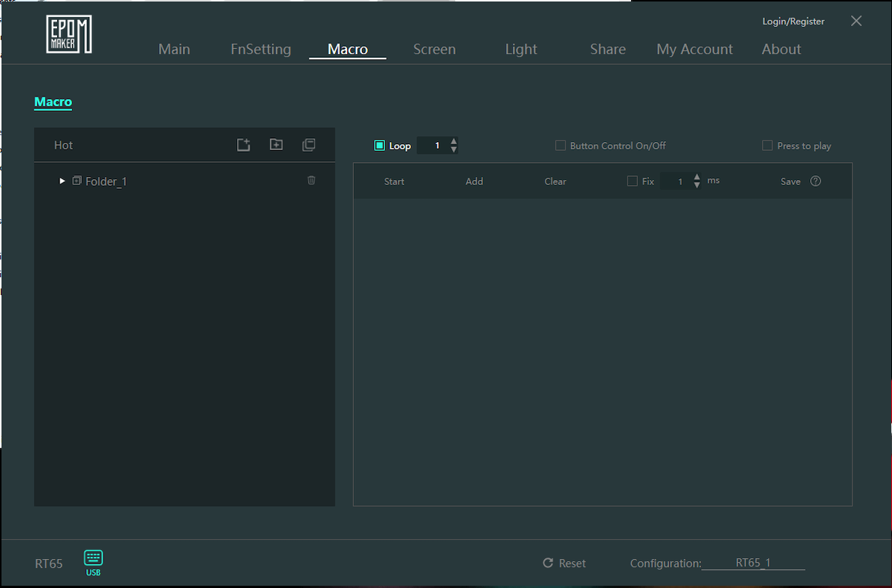This screenshot has height=588, width=892.
Task: Click the Configuration name field RT65_1
Action: (753, 563)
